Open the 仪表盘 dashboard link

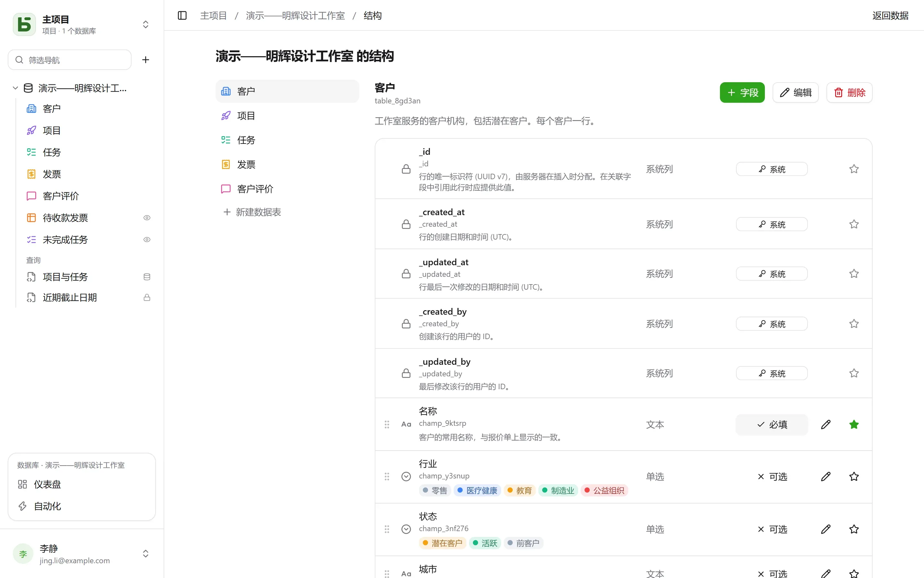click(82, 484)
